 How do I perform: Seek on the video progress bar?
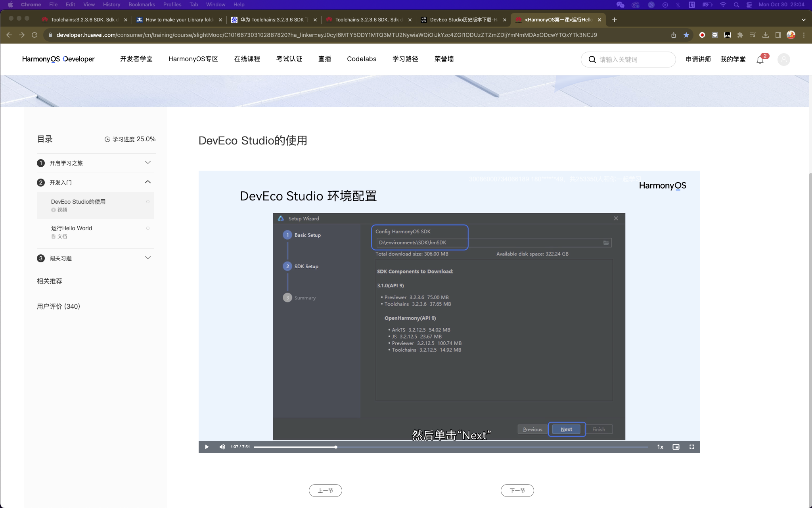[451, 447]
